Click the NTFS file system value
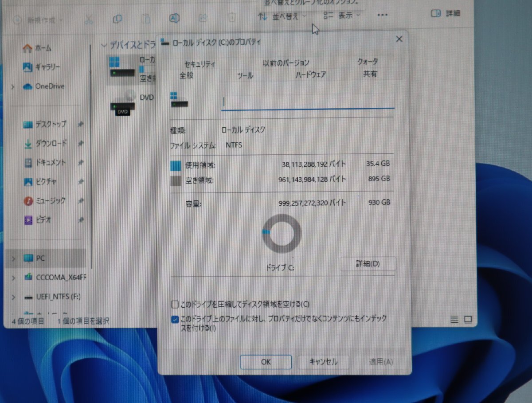Viewport: 532px width, 403px height. coord(234,145)
